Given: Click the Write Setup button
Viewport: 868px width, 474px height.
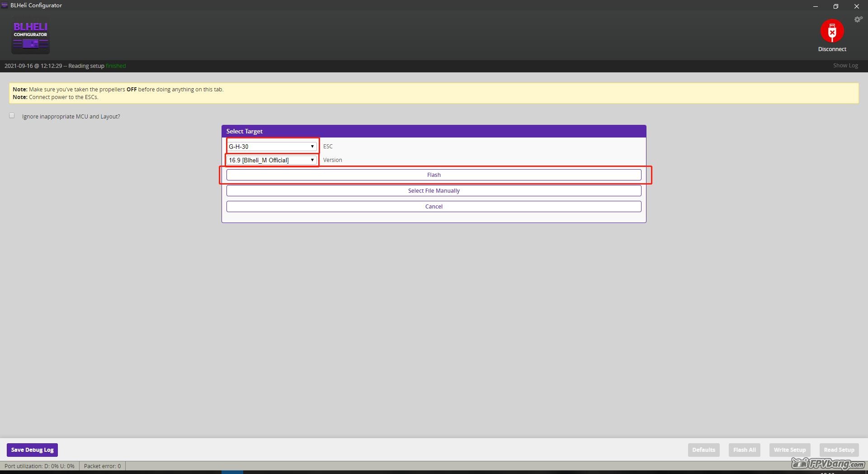Looking at the screenshot, I should point(789,450).
